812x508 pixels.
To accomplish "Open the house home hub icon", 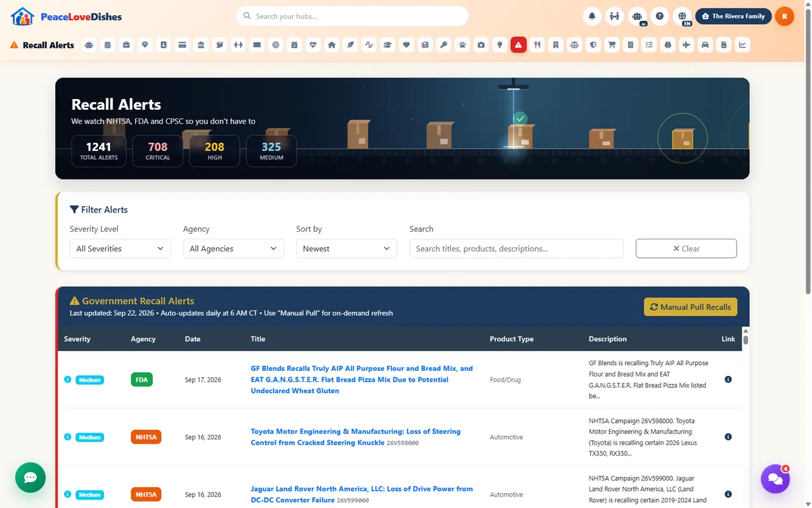I will click(x=332, y=45).
